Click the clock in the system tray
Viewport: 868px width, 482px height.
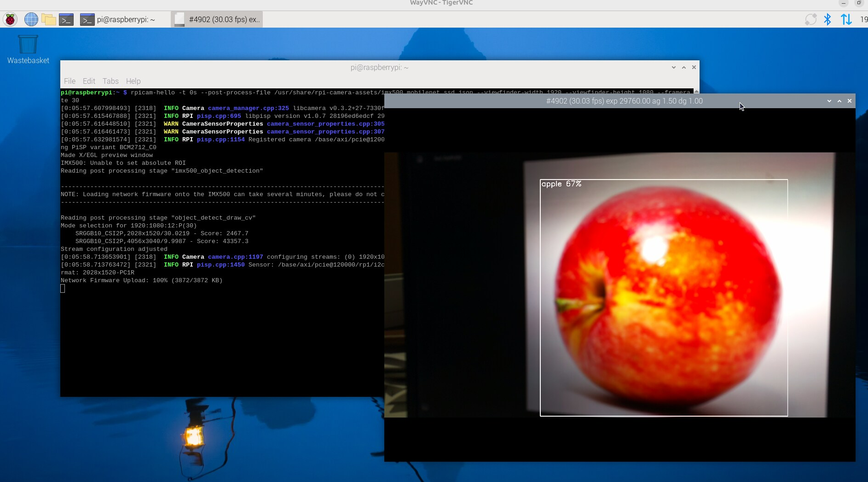click(863, 19)
